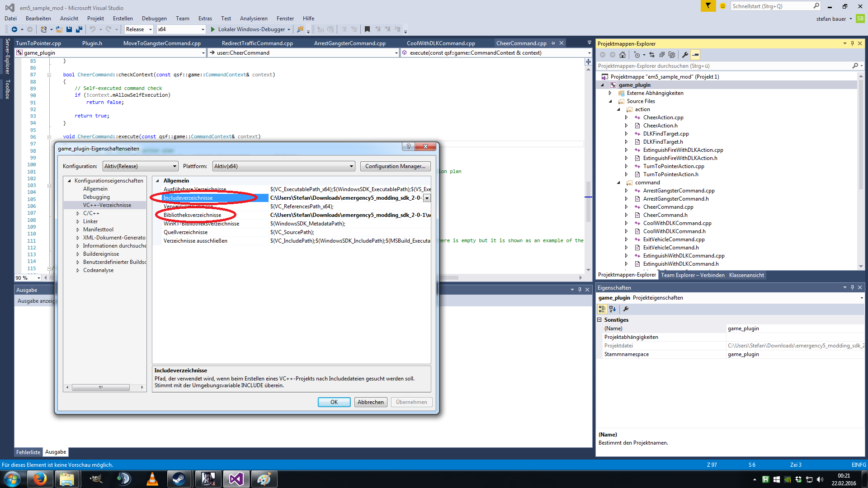Open the Plattform Aktiv(x64) dropdown
This screenshot has height=488, width=868.
point(283,166)
